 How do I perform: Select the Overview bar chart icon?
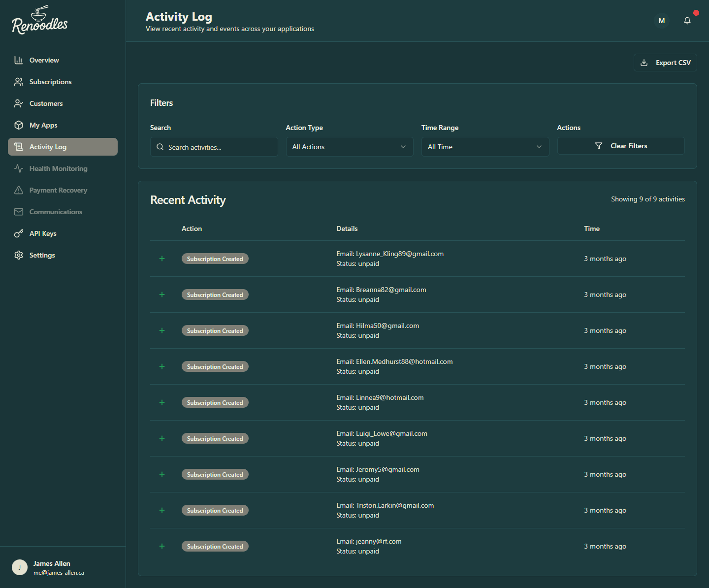point(19,60)
